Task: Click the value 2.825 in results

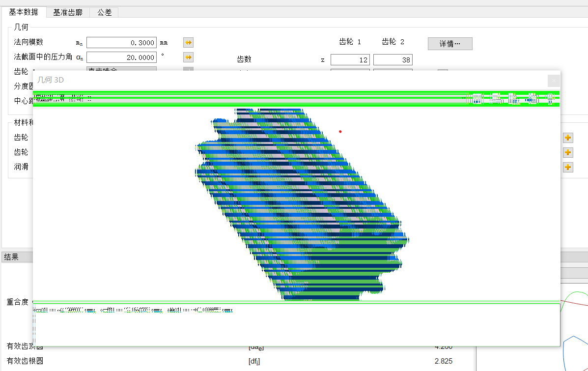Action: tap(444, 361)
